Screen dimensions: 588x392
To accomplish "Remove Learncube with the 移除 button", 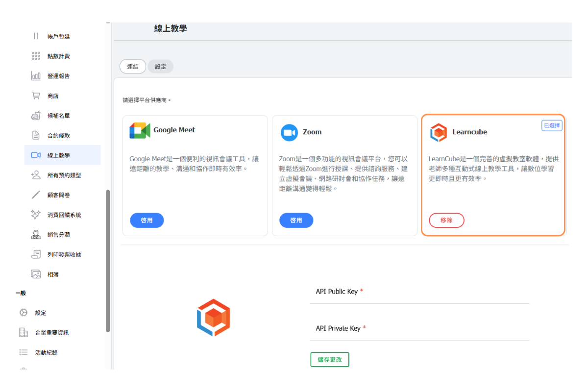I will (446, 220).
